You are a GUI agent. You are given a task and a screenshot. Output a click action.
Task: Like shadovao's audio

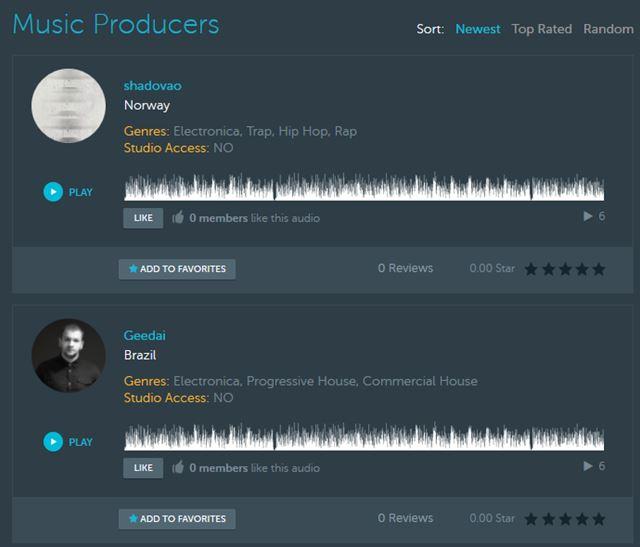pyautogui.click(x=143, y=217)
